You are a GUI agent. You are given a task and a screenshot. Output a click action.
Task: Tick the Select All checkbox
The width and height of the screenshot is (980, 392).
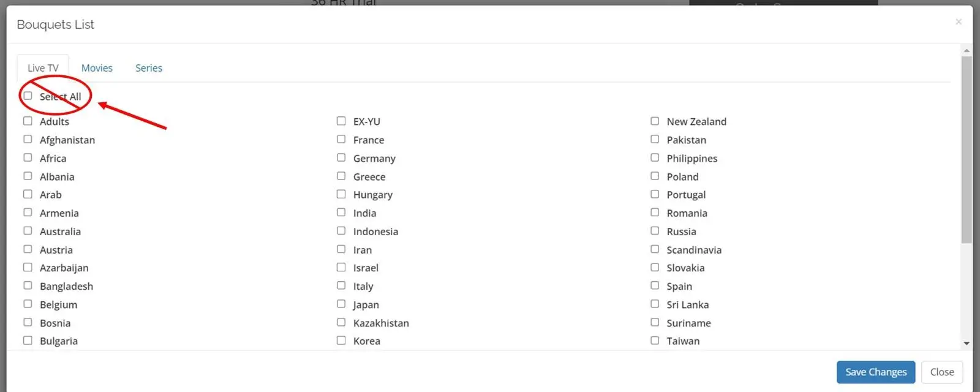point(28,96)
